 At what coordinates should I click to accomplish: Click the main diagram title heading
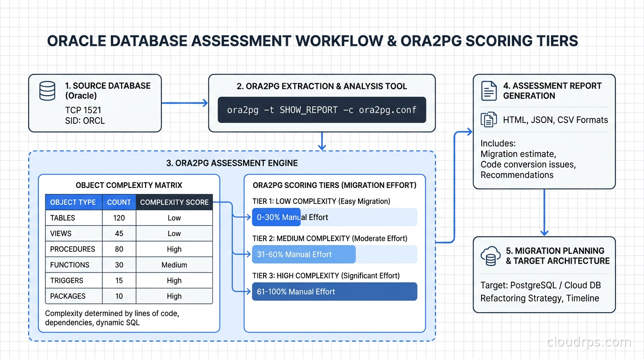(x=313, y=41)
